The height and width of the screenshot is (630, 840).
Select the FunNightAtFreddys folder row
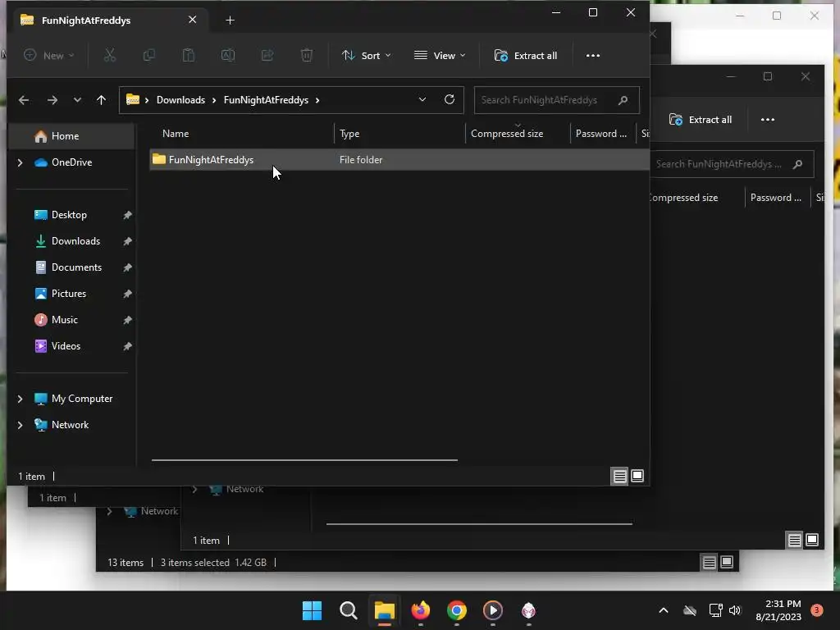pos(399,160)
